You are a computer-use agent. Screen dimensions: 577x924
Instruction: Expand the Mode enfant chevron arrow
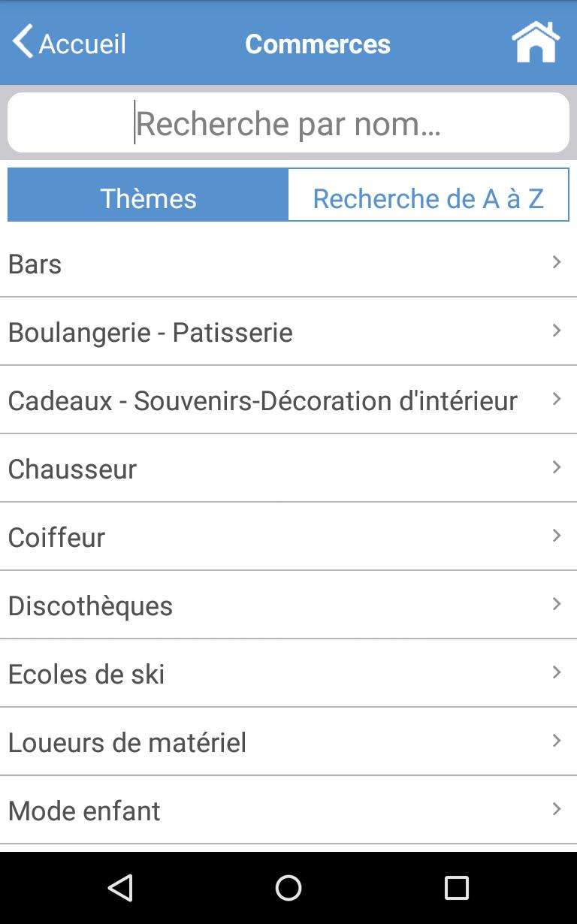point(557,809)
